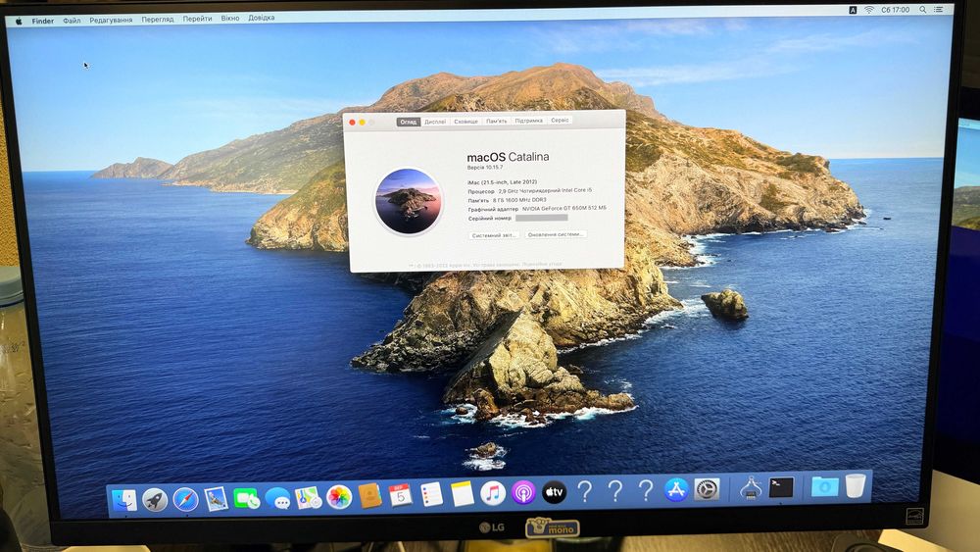This screenshot has width=980, height=552.
Task: Open System Preferences gear in Dock
Action: [707, 489]
